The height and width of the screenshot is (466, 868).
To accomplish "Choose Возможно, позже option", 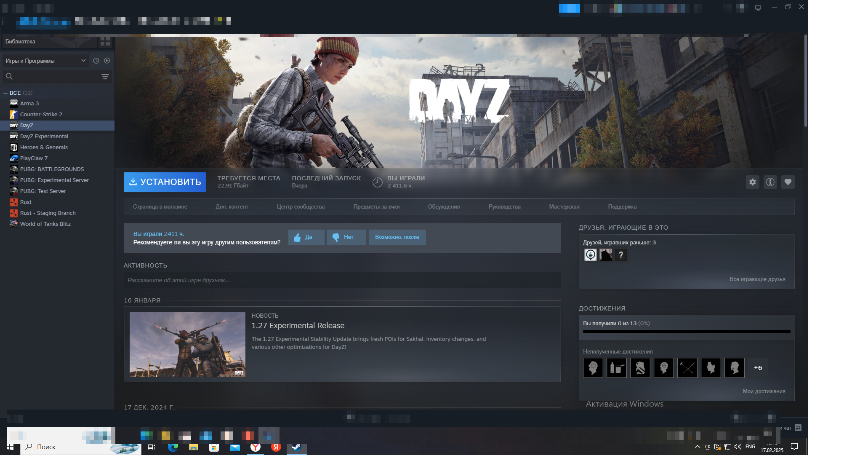I will (397, 237).
